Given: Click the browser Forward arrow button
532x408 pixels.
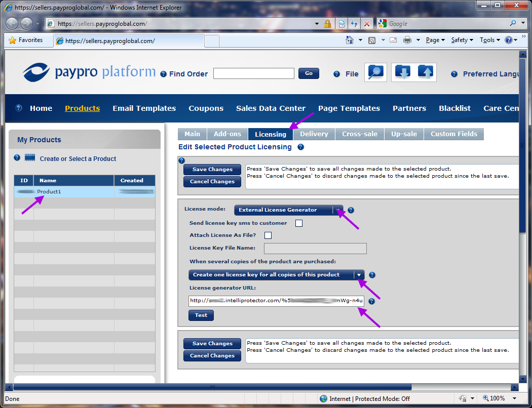Looking at the screenshot, I should tap(26, 23).
